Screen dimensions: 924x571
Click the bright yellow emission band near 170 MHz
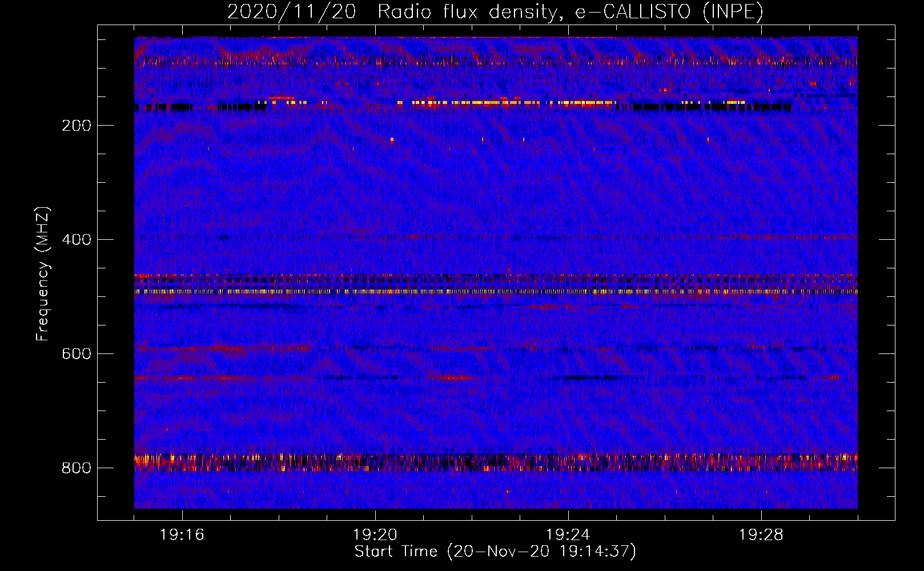pos(507,103)
